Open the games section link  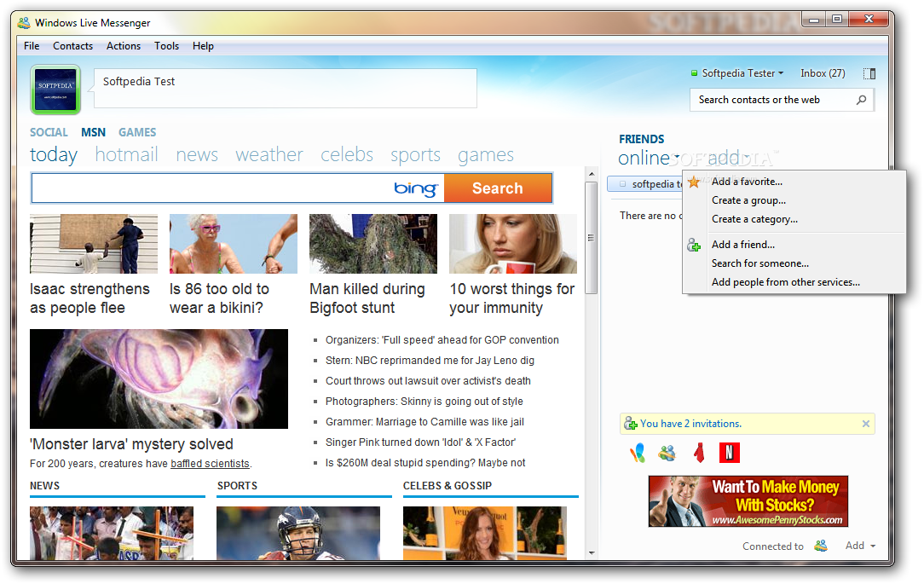pyautogui.click(x=486, y=155)
